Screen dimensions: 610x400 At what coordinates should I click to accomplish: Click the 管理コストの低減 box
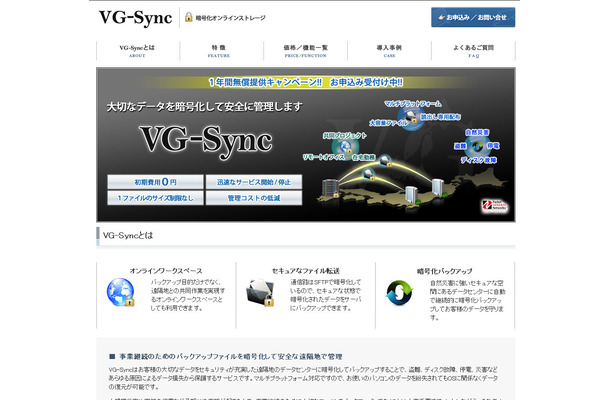(254, 198)
